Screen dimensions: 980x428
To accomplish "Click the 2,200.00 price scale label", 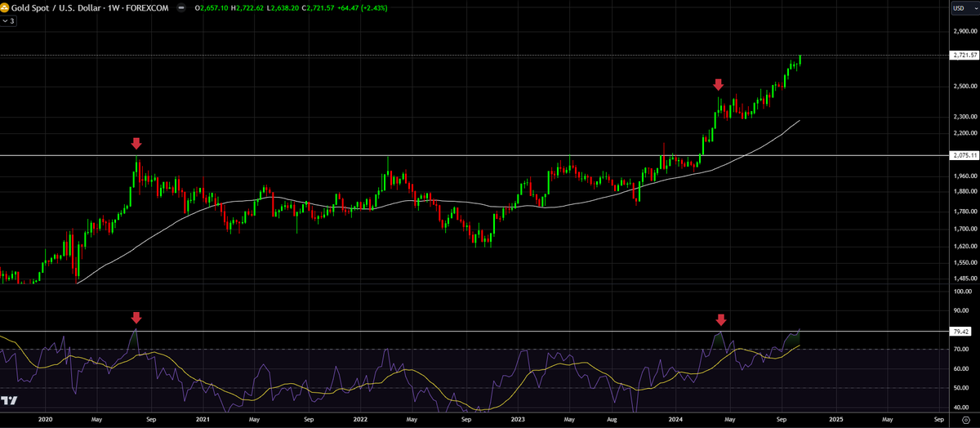I will (x=964, y=133).
